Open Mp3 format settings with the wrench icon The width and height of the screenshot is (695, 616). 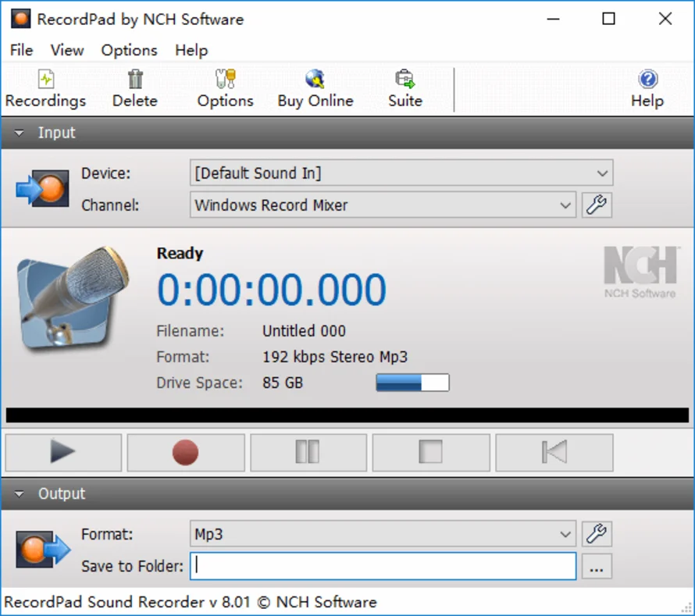coord(597,534)
